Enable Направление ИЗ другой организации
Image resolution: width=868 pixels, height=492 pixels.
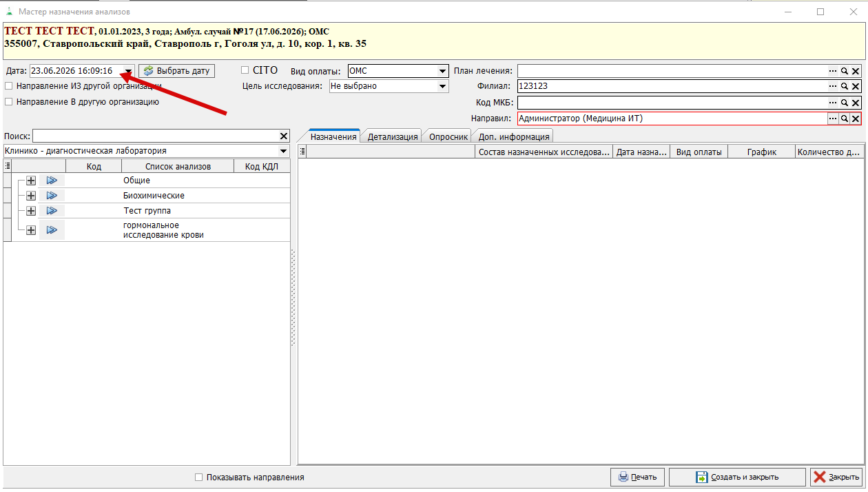pyautogui.click(x=8, y=86)
